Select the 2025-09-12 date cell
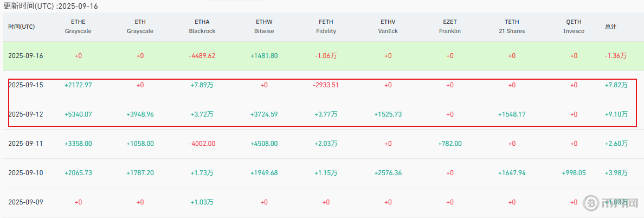 point(25,114)
